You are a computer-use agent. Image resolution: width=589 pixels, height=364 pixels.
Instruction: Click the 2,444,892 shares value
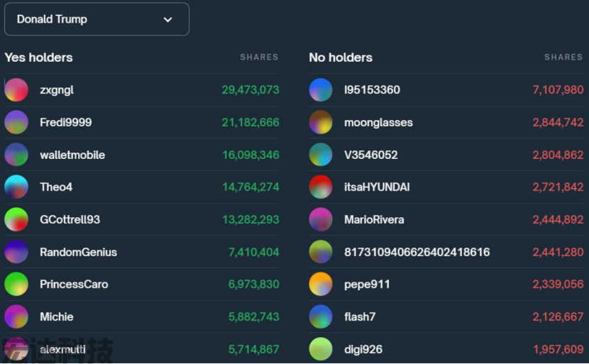(x=558, y=219)
